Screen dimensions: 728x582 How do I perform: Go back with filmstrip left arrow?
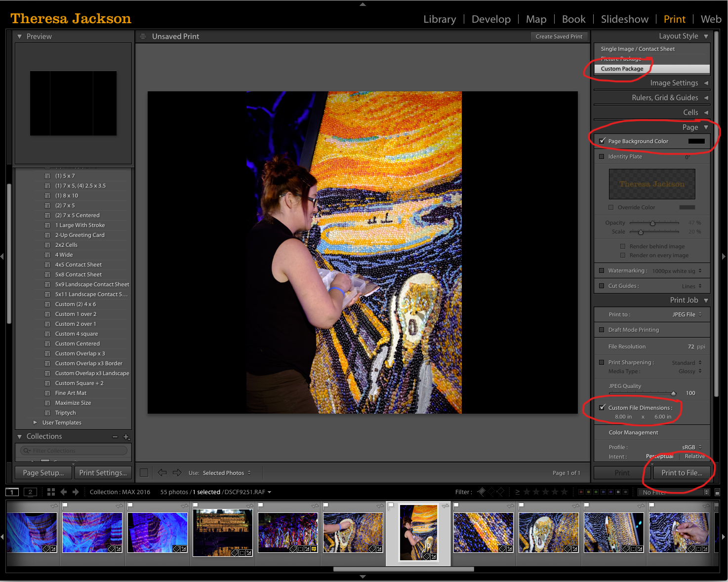(x=63, y=492)
